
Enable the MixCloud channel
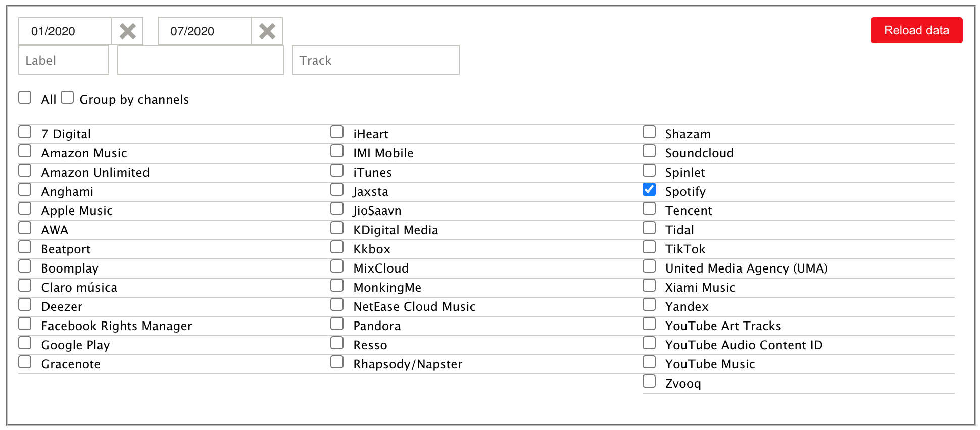pyautogui.click(x=337, y=266)
